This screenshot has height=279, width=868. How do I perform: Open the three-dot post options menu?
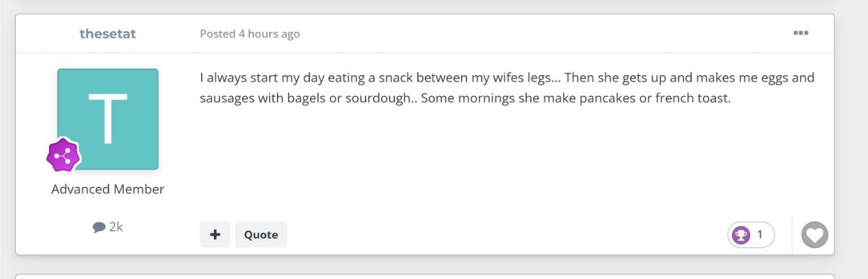(801, 33)
